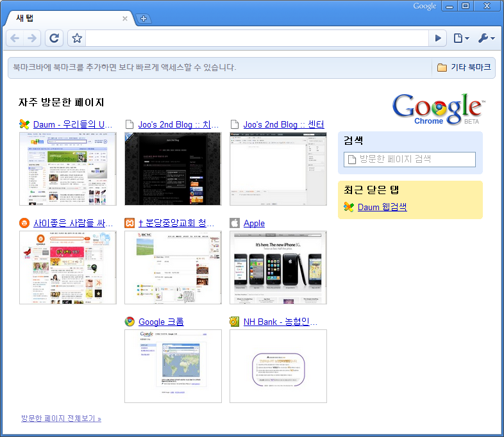The width and height of the screenshot is (504, 437).
Task: Open the † 분당중앙교회 청... link
Action: point(176,223)
